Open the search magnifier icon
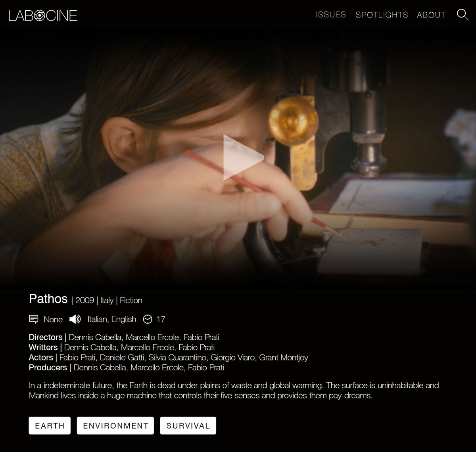The height and width of the screenshot is (452, 476). coord(463,15)
